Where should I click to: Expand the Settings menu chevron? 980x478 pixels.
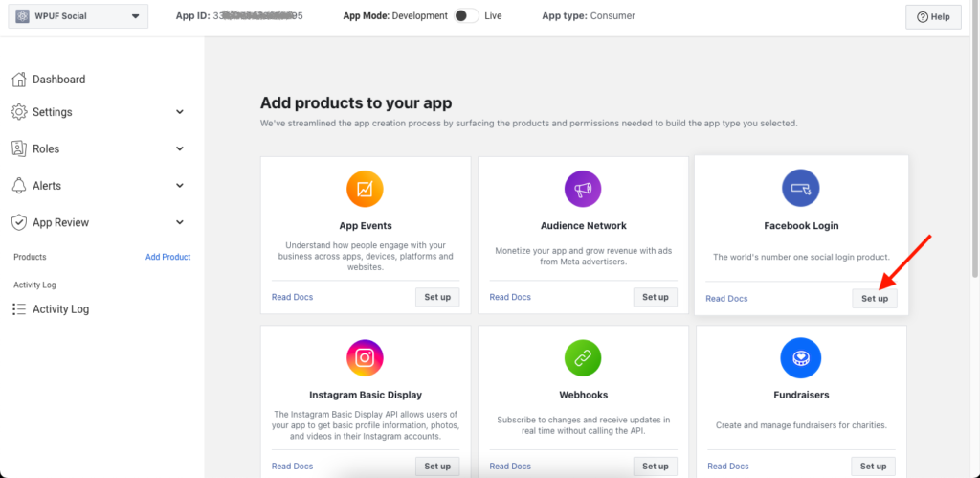[180, 112]
